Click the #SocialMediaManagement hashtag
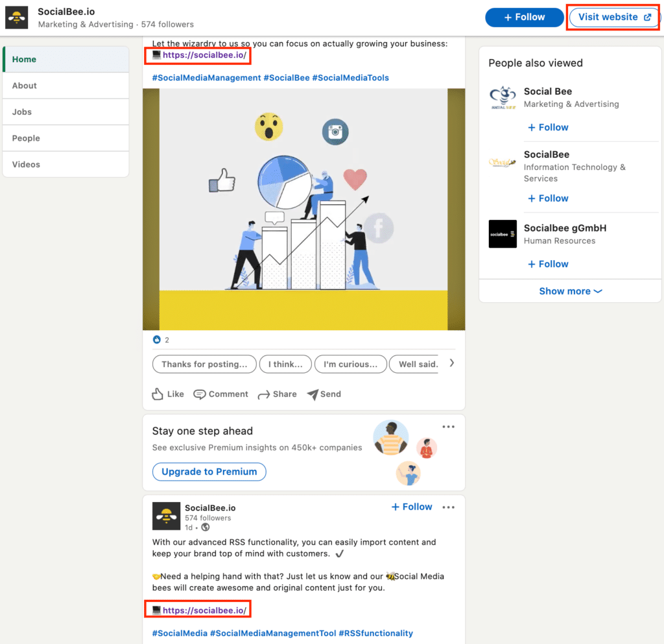Screen dimensions: 664x644 pos(206,78)
